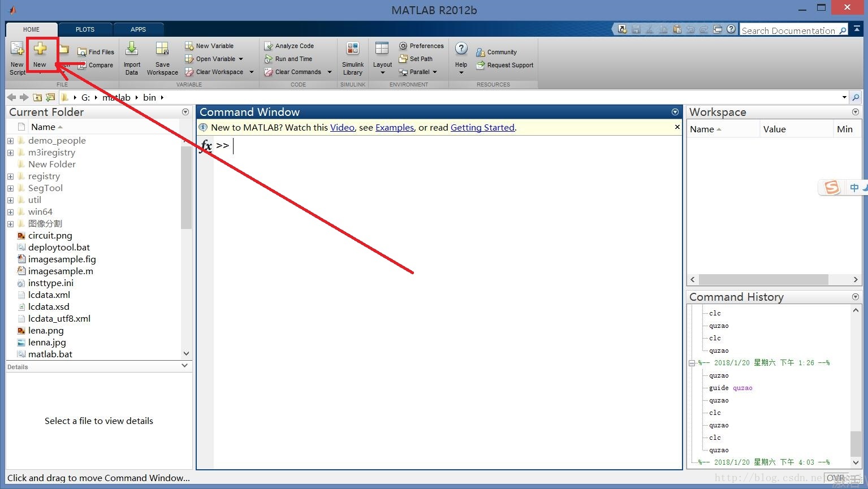Switch to the HOME tab

coord(31,29)
